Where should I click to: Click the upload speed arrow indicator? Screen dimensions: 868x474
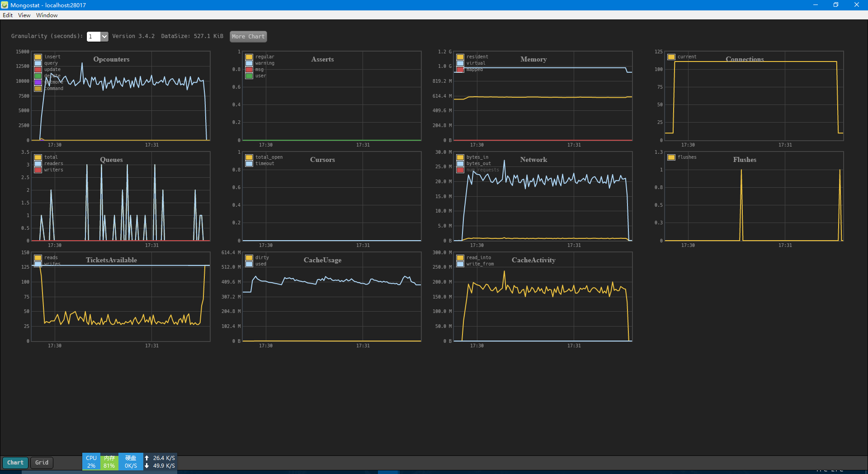click(x=146, y=458)
